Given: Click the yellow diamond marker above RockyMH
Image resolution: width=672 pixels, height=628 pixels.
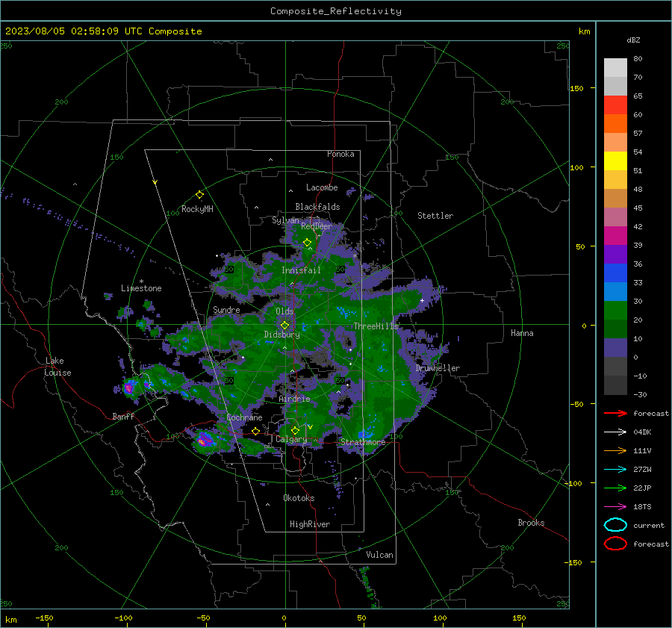Looking at the screenshot, I should [199, 195].
